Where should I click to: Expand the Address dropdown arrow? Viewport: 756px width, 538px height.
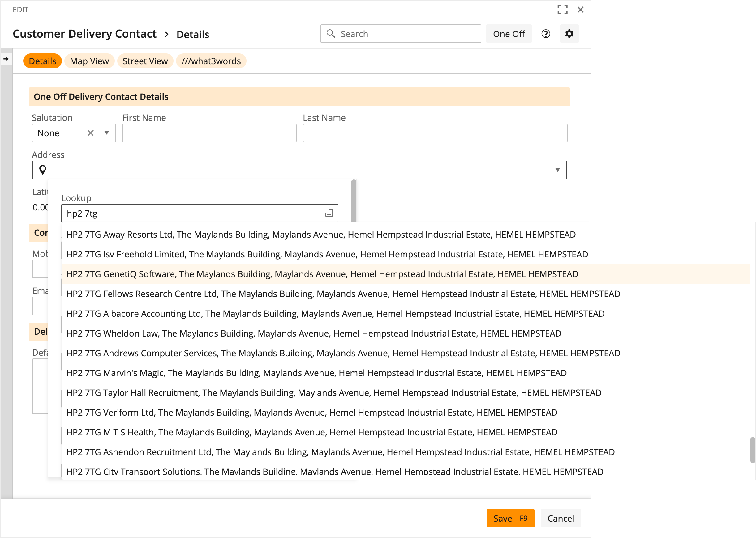point(557,170)
